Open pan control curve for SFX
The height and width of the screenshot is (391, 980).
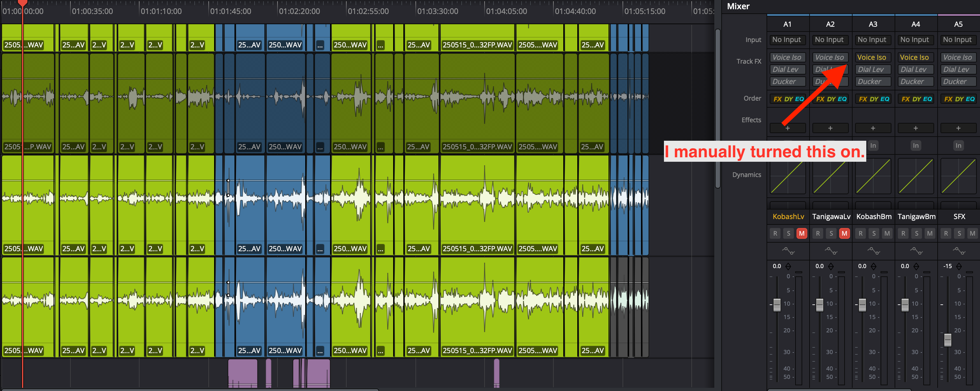pyautogui.click(x=959, y=251)
